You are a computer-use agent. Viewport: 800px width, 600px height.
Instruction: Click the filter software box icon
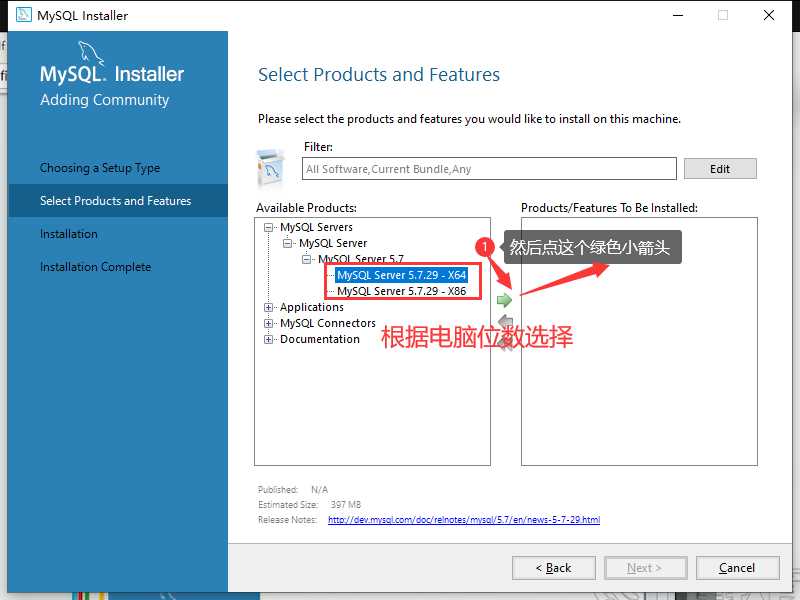pos(270,167)
